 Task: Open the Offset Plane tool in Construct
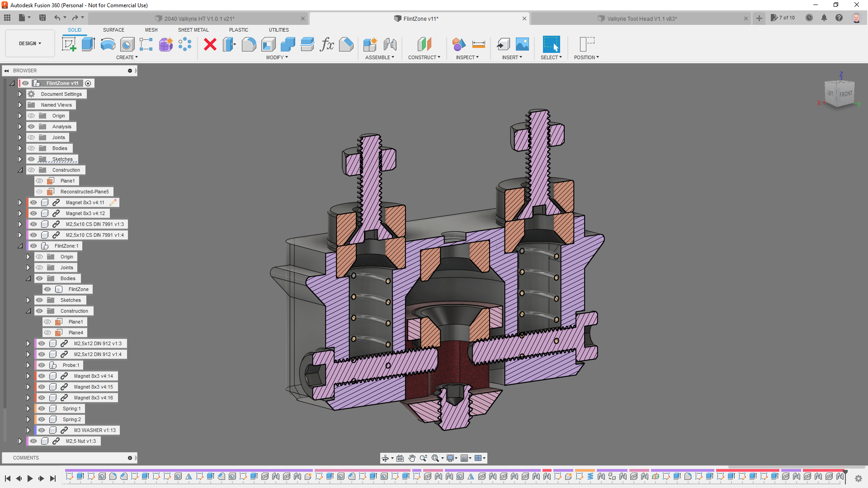pos(425,44)
